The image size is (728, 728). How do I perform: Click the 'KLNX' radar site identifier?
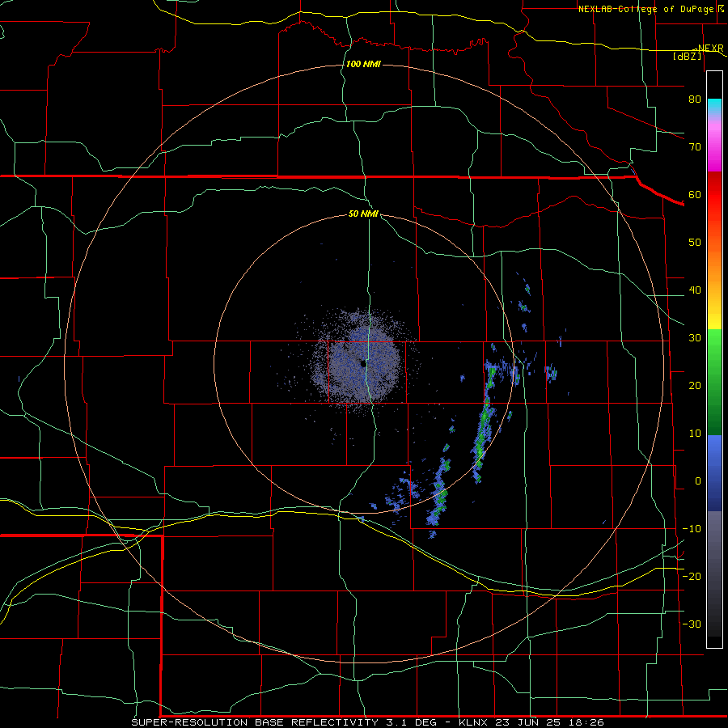click(x=475, y=722)
